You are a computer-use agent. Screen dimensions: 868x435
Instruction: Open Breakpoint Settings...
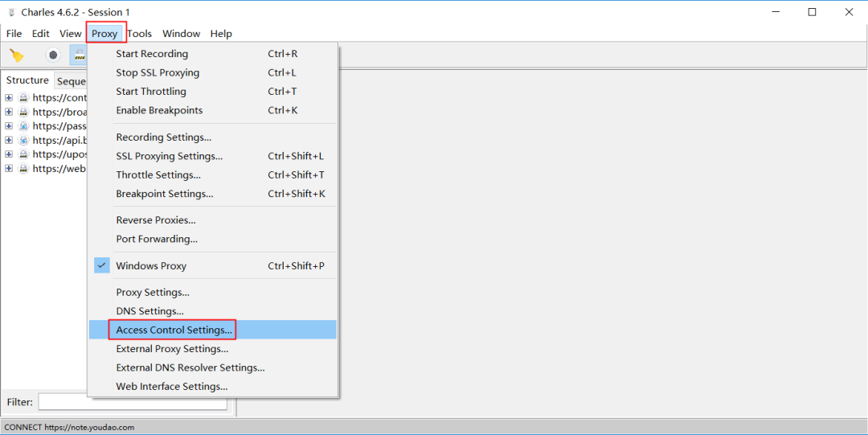212,194
